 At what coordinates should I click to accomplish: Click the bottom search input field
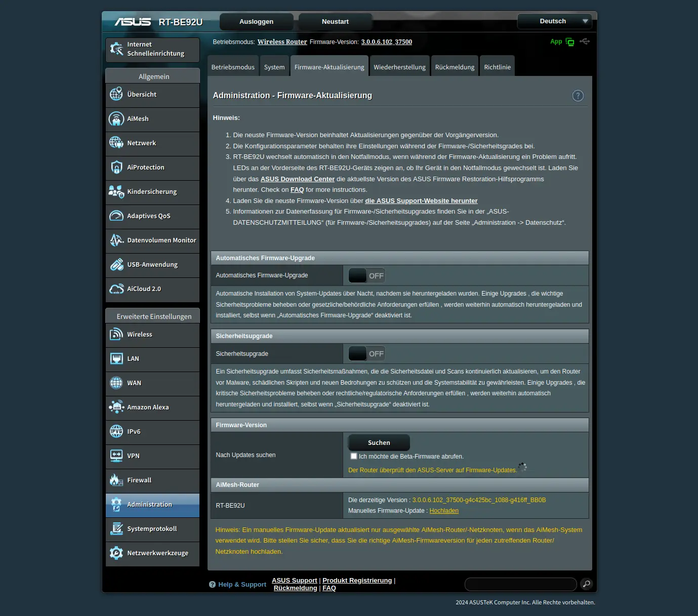pos(520,584)
